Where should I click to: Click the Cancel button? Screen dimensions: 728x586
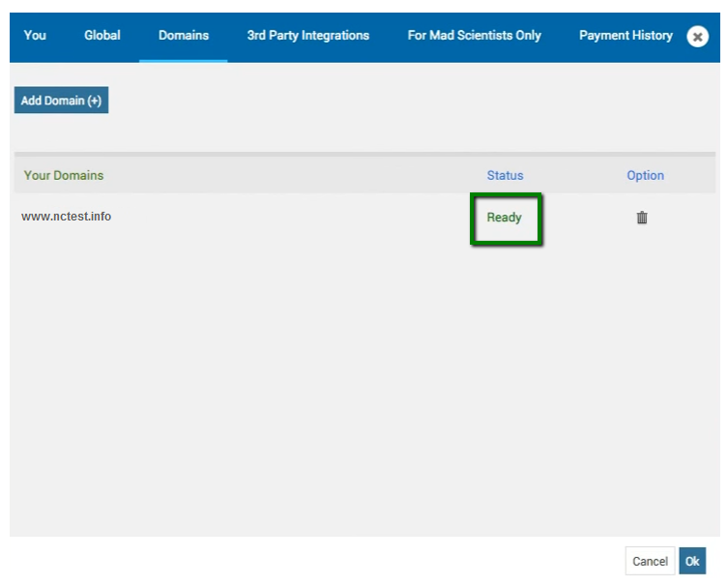coord(650,561)
